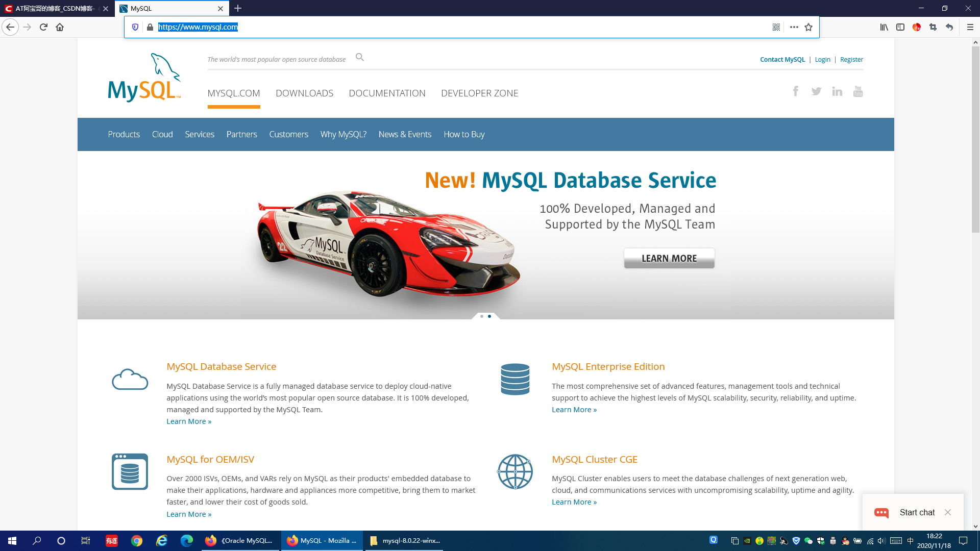Open the Products menu item

pos(124,134)
